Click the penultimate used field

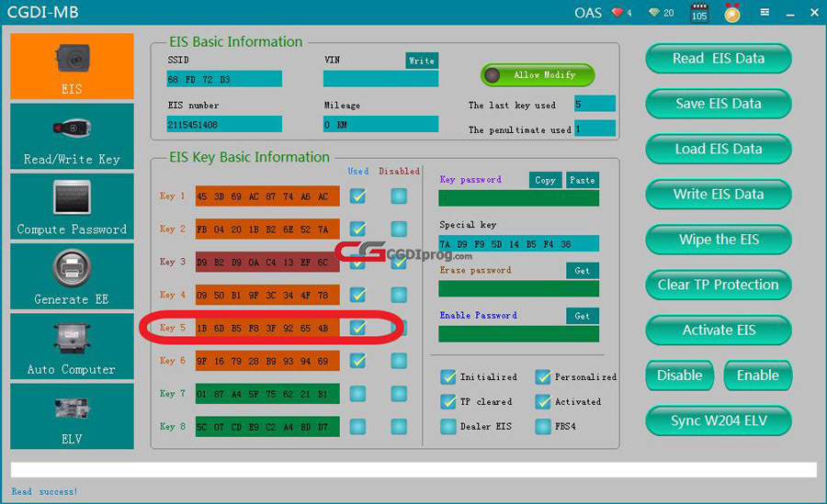[595, 129]
